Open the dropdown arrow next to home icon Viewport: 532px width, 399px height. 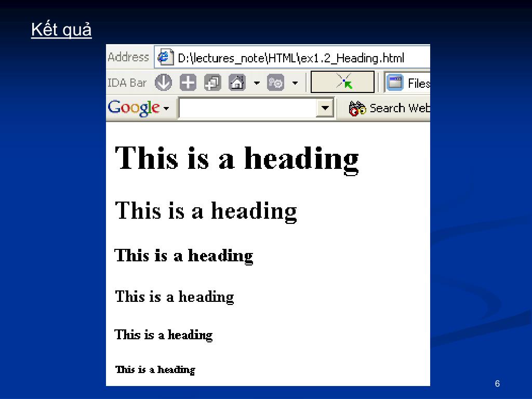click(x=257, y=83)
